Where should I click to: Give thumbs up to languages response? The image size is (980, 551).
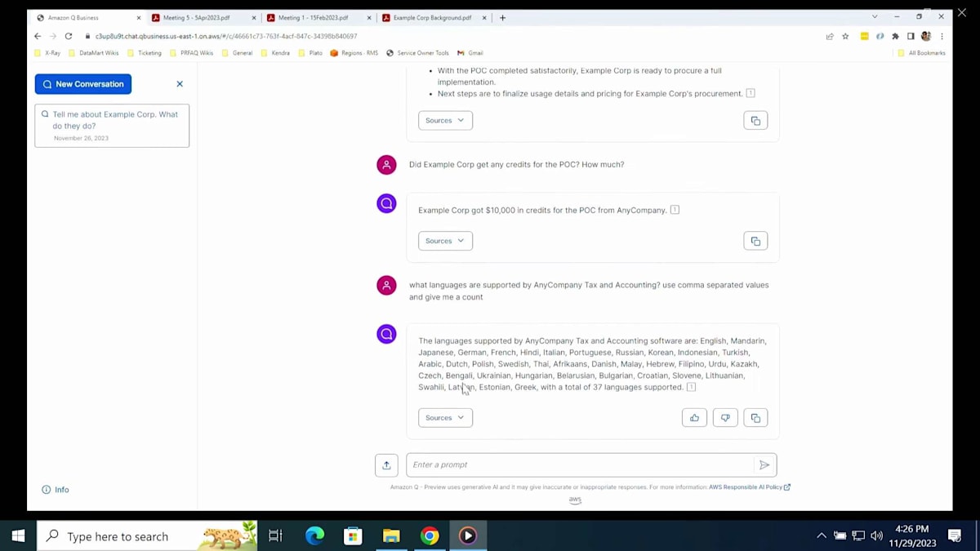694,418
